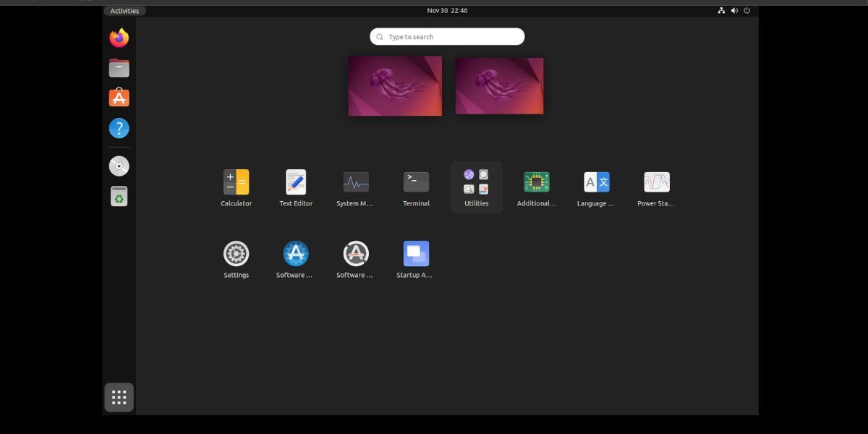Launch Language Support app
Viewport: 868px width, 434px height.
click(x=597, y=182)
